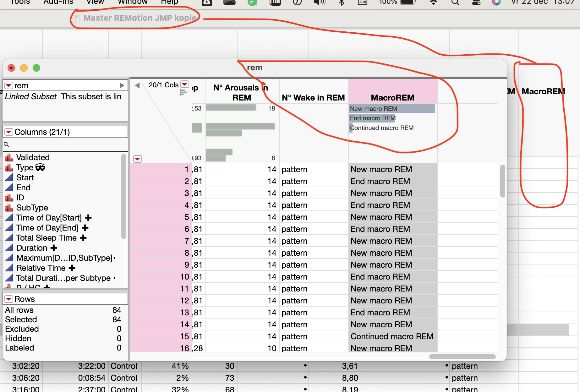This screenshot has width=580, height=392.
Task: Open the Rows panel red triangle menu
Action: click(x=9, y=299)
